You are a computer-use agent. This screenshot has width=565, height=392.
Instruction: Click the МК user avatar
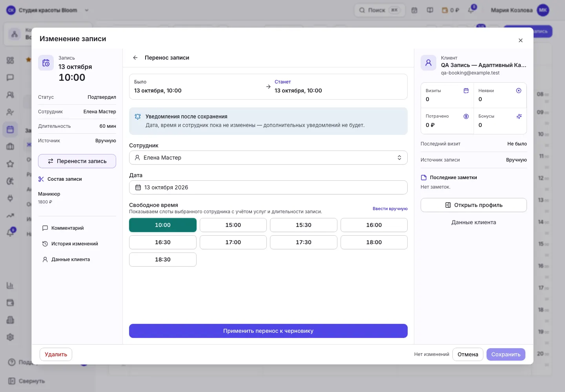click(x=543, y=10)
